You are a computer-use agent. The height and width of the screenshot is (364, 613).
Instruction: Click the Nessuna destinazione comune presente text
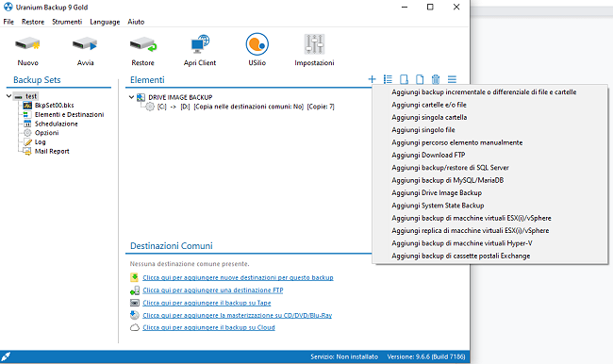[190, 264]
